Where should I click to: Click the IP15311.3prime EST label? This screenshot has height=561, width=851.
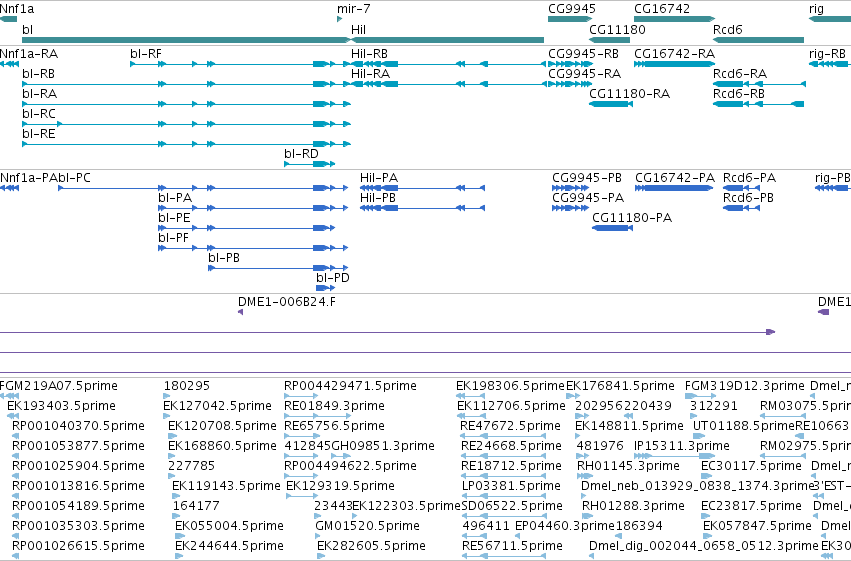tap(682, 446)
